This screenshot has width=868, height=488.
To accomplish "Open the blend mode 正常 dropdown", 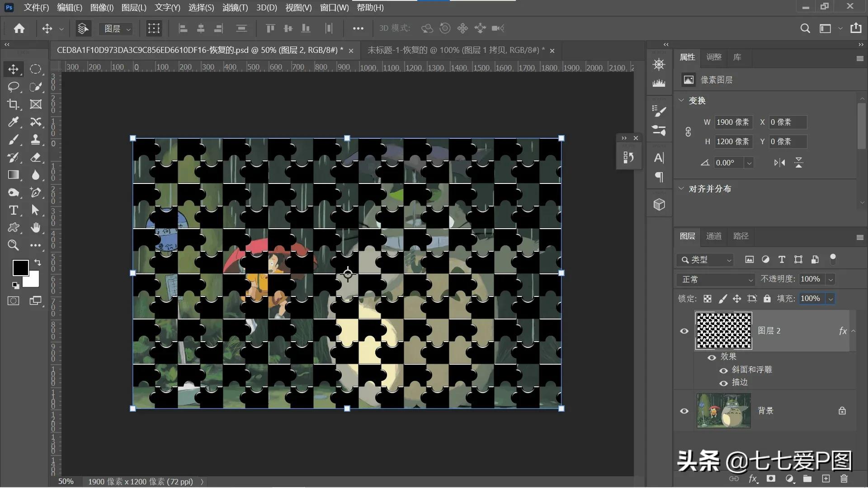I will [x=716, y=280].
